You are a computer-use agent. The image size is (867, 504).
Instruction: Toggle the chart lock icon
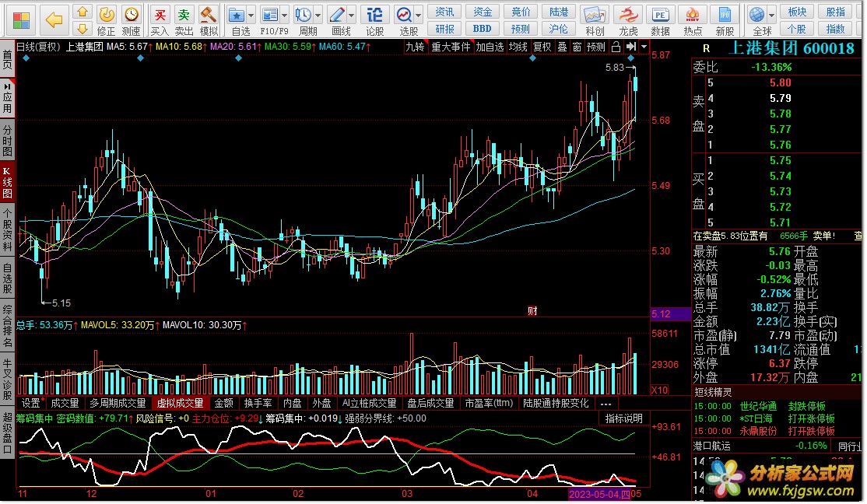coord(616,47)
